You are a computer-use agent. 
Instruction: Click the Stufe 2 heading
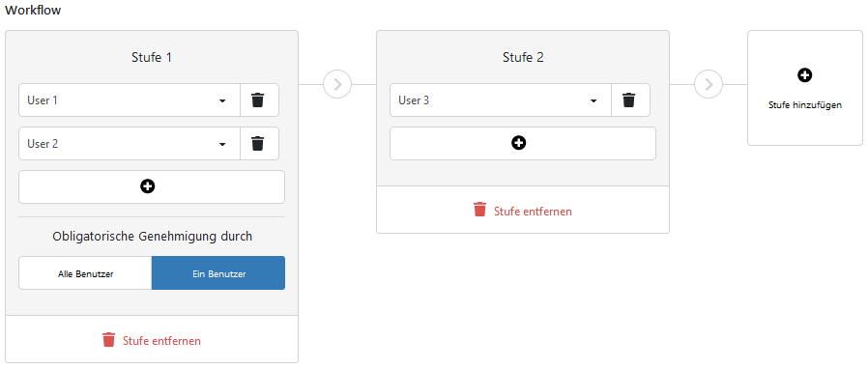523,58
